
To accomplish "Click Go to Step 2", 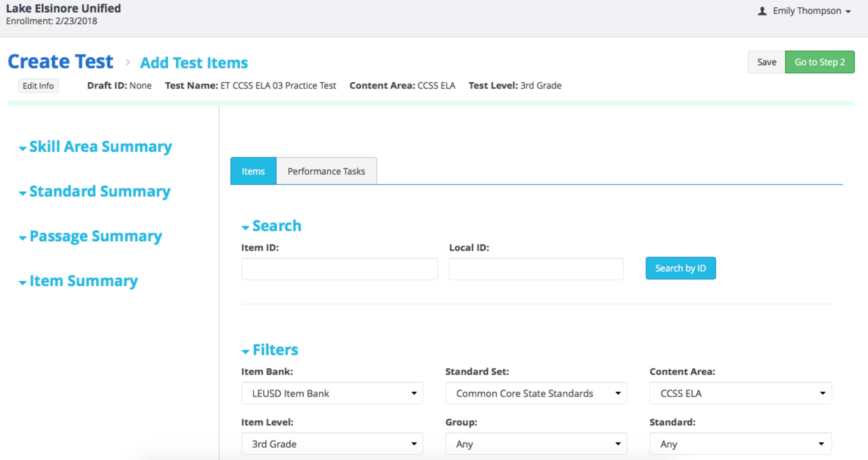I will coord(819,62).
